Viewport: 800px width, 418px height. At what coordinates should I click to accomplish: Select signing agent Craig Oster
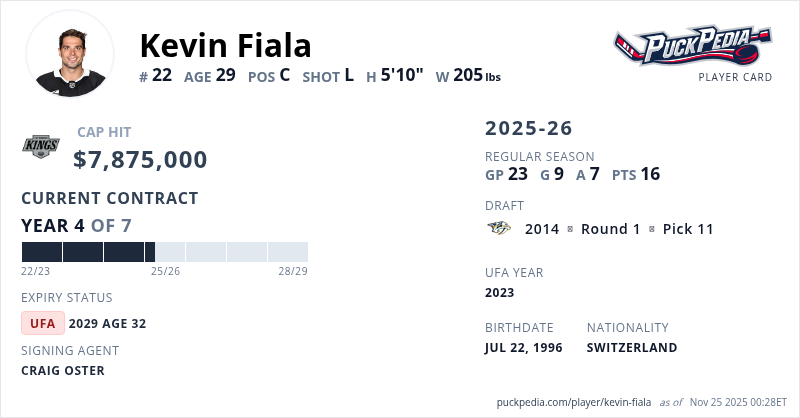coord(63,370)
